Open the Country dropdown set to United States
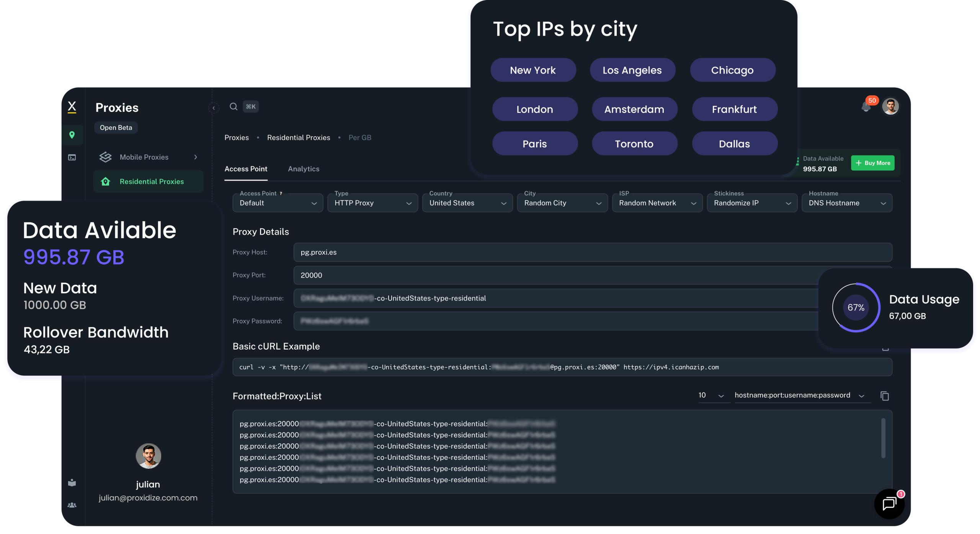This screenshot has height=534, width=980. click(467, 203)
